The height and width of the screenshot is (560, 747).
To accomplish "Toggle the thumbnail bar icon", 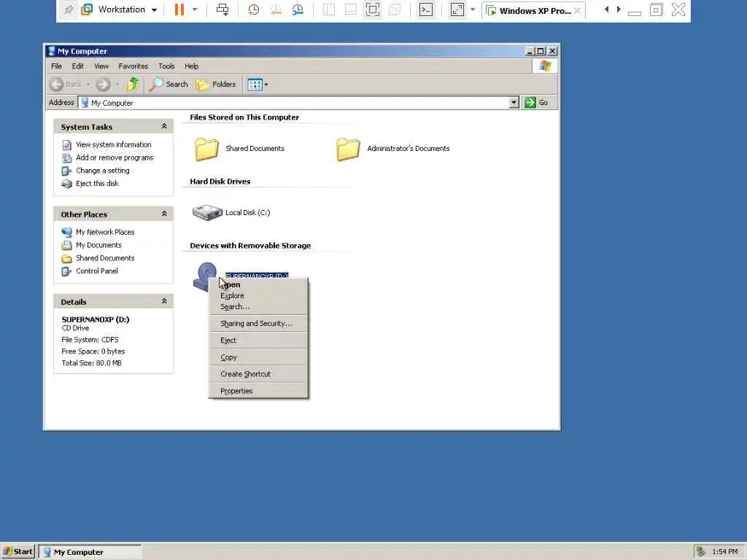I will pos(351,9).
